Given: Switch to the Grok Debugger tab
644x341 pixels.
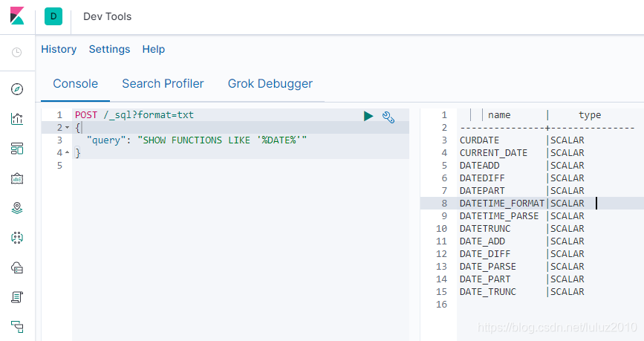Looking at the screenshot, I should point(270,83).
